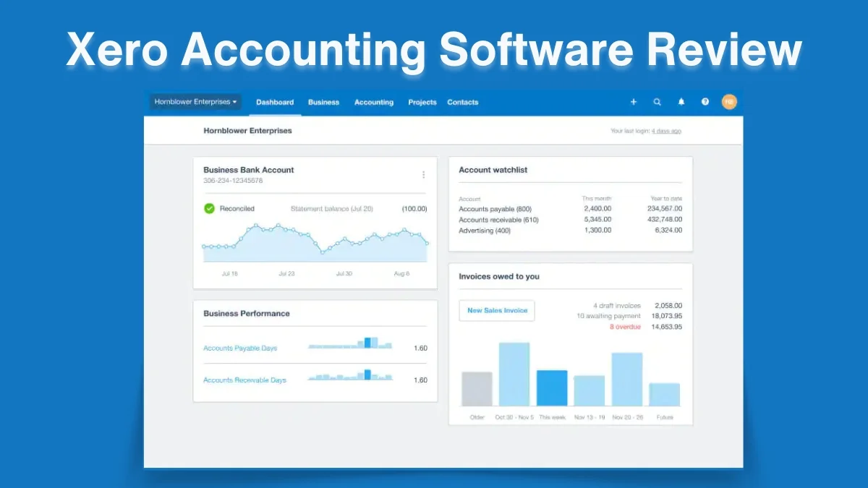Open the help (?) icon
868x488 pixels.
click(705, 102)
